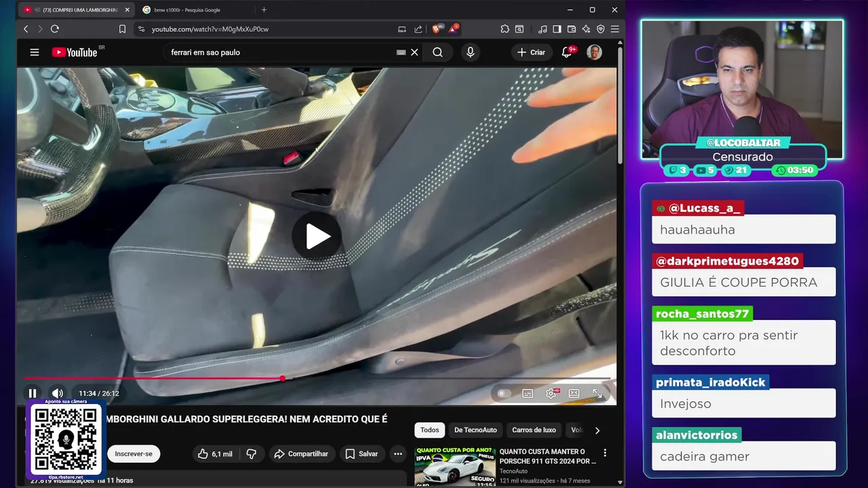
Task: Open the YouTube hamburger guide menu
Action: point(35,52)
